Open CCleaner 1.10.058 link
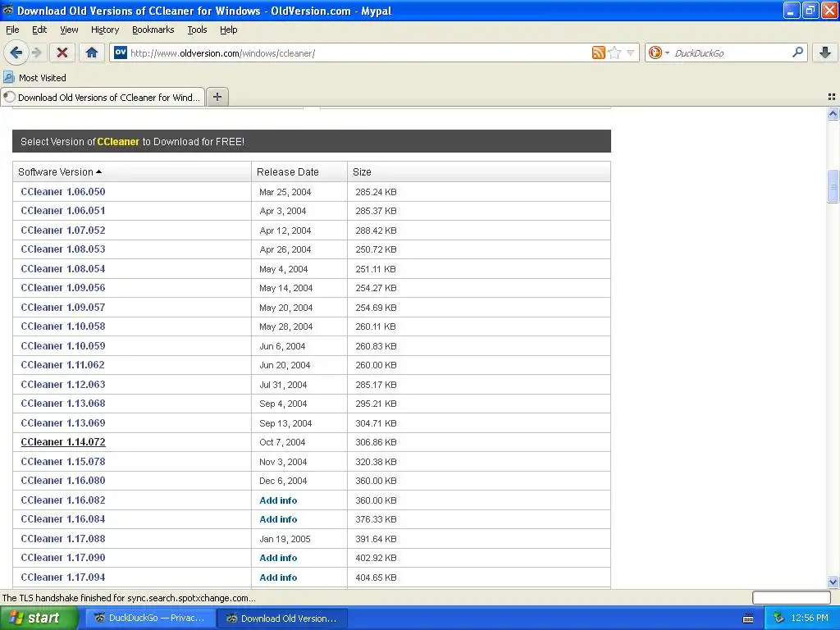 point(62,326)
